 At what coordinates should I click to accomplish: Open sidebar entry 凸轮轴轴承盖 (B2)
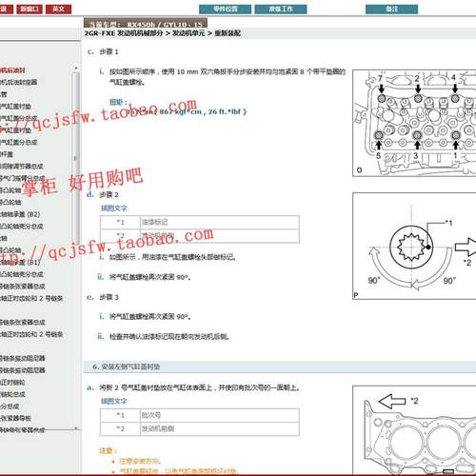[20, 214]
